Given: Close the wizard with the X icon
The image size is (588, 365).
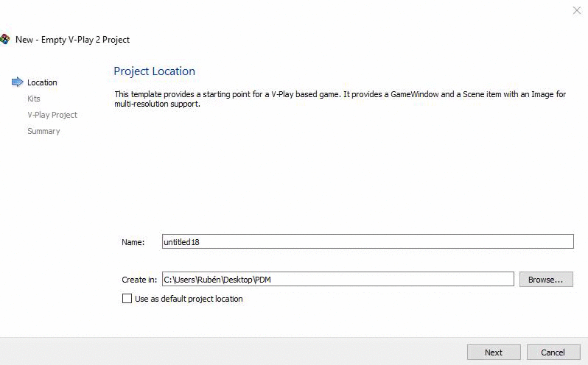Looking at the screenshot, I should (577, 10).
